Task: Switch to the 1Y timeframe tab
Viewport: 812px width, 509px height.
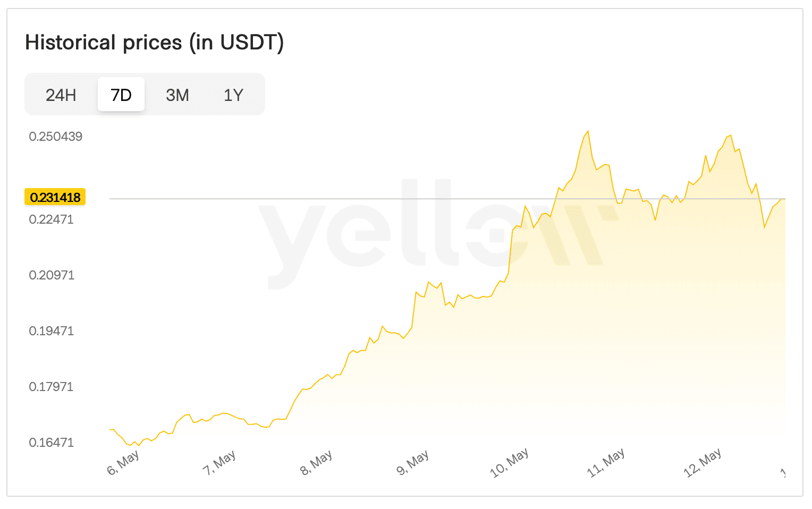Action: point(233,95)
